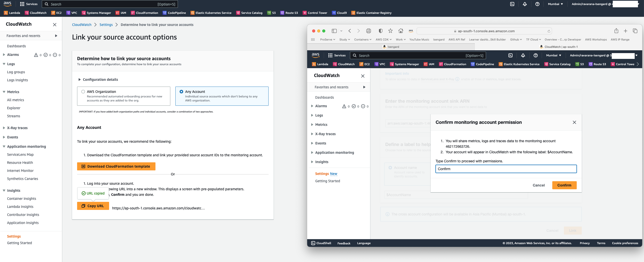Close the main CloudWatch navigation sidebar
The width and height of the screenshot is (644, 262).
pyautogui.click(x=55, y=25)
